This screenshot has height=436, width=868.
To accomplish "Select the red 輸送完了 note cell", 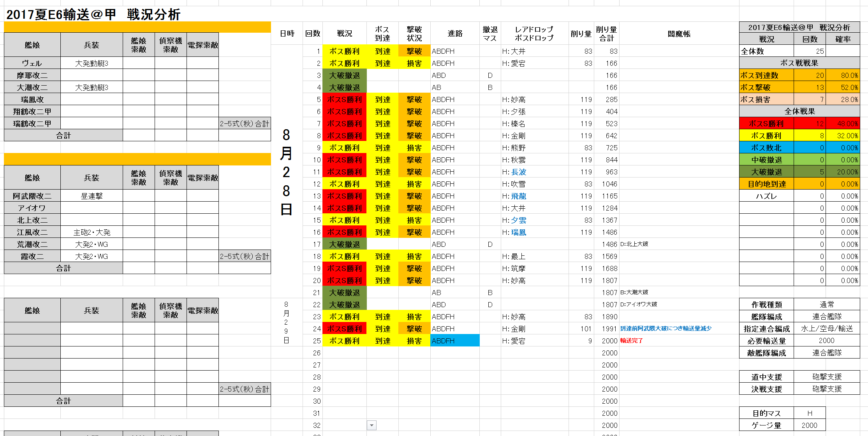I will coord(631,341).
